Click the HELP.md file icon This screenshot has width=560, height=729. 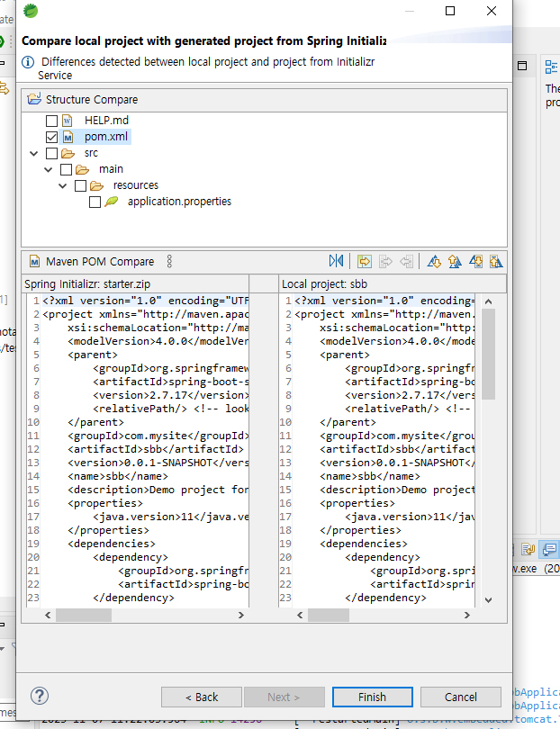point(68,121)
